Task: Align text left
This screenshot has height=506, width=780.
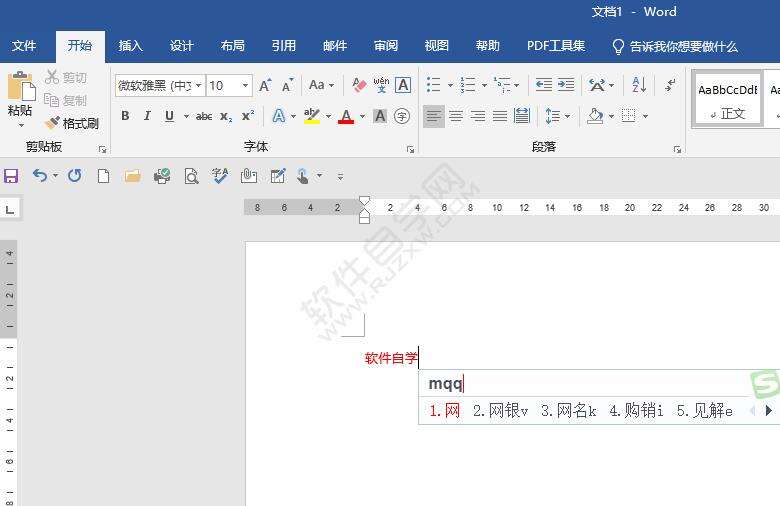Action: click(433, 116)
